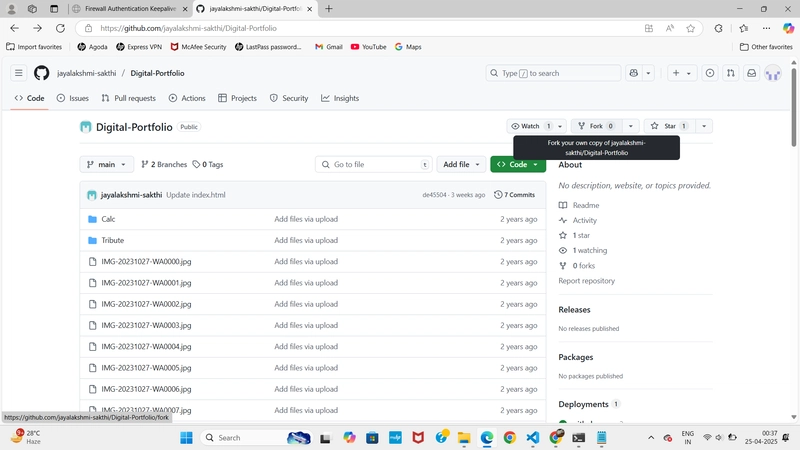Open the Add file dropdown
Image resolution: width=800 pixels, height=450 pixels.
[461, 164]
